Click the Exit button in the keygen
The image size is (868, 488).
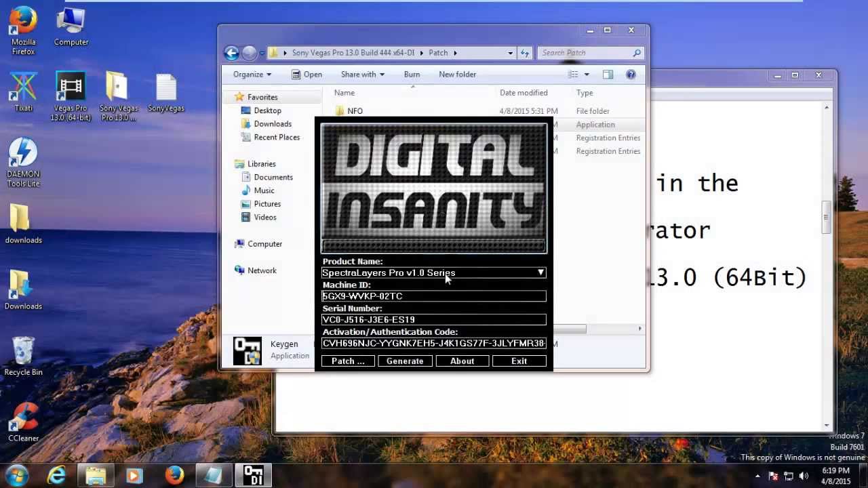coord(519,361)
